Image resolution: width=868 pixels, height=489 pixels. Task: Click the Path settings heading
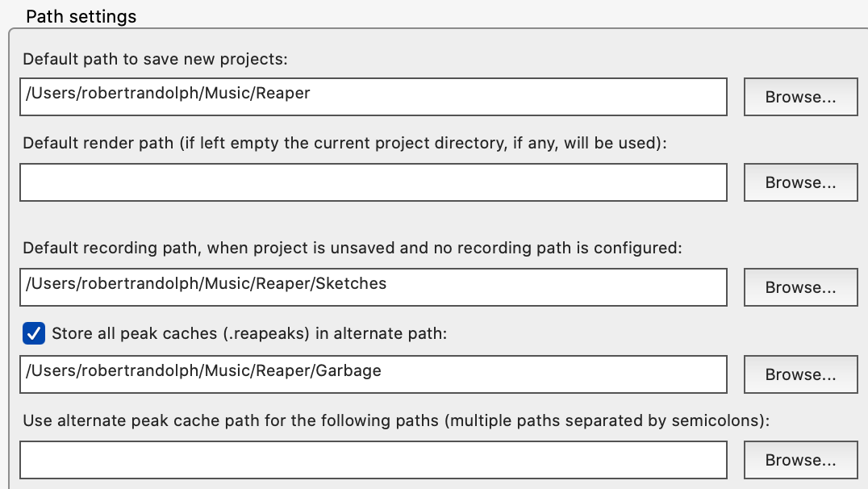point(81,16)
